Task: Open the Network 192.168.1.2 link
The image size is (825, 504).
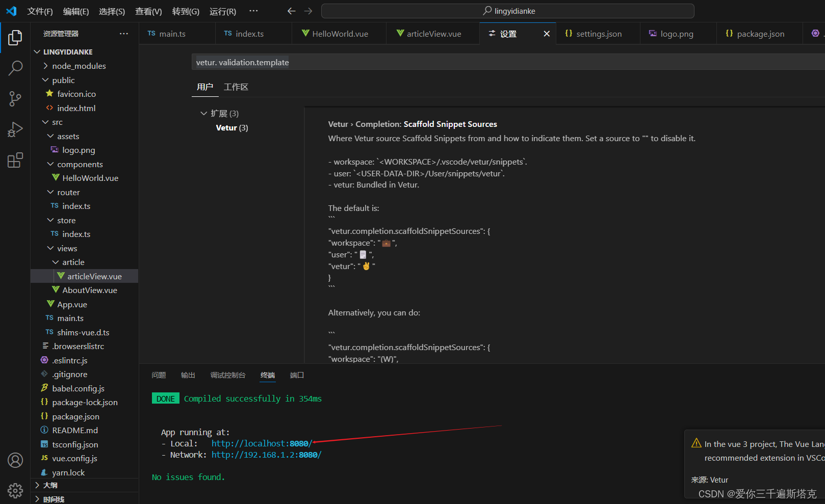Action: coord(266,454)
